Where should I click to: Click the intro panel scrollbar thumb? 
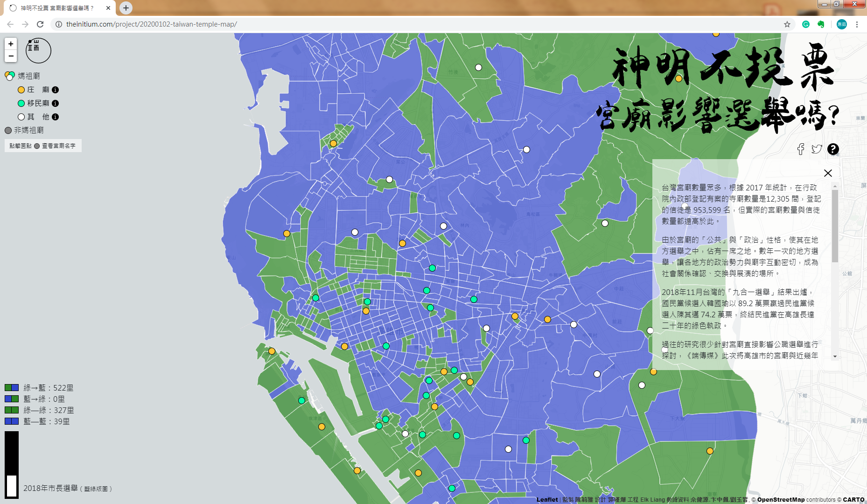835,226
